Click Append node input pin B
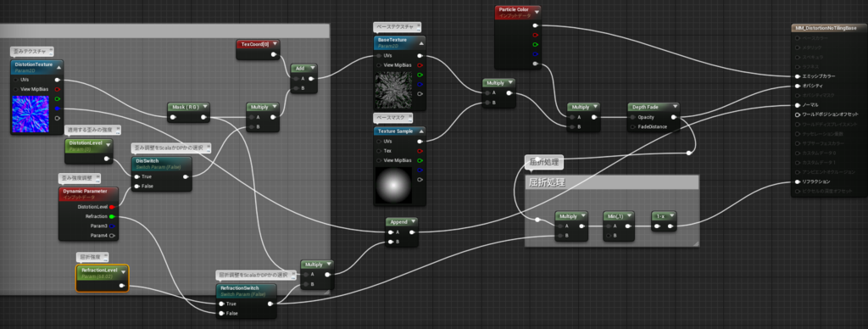 click(391, 242)
